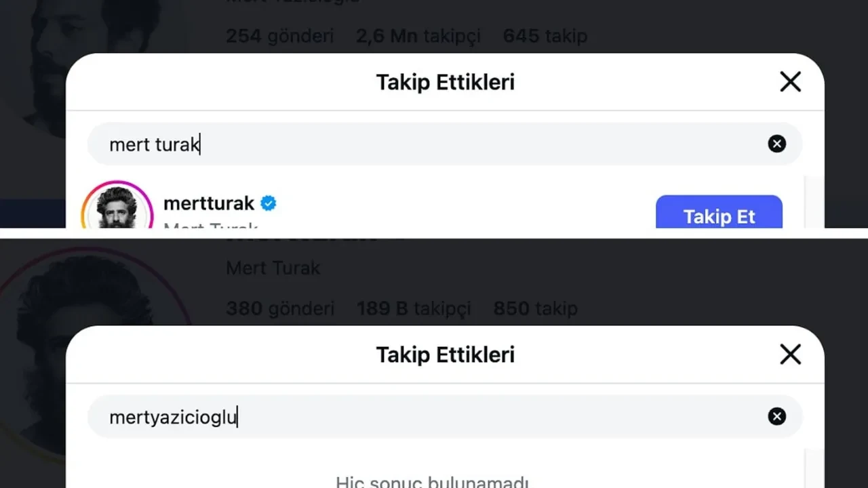
Task: Open the 850 takip list
Action: click(x=535, y=308)
